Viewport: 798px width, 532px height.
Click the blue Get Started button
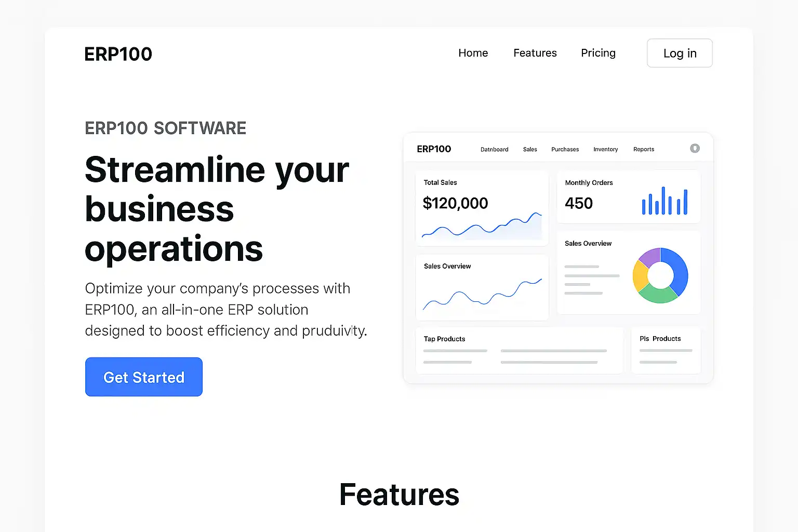click(144, 377)
